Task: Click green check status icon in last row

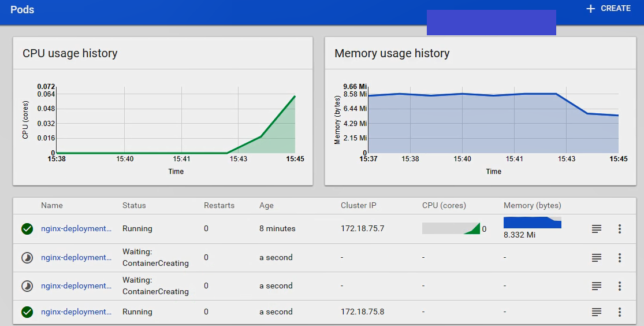Action: 27,312
